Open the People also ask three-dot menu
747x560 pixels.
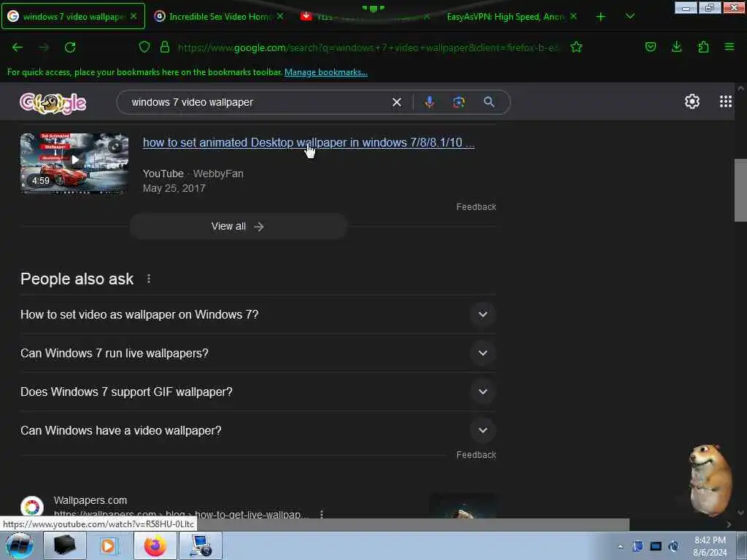[149, 279]
